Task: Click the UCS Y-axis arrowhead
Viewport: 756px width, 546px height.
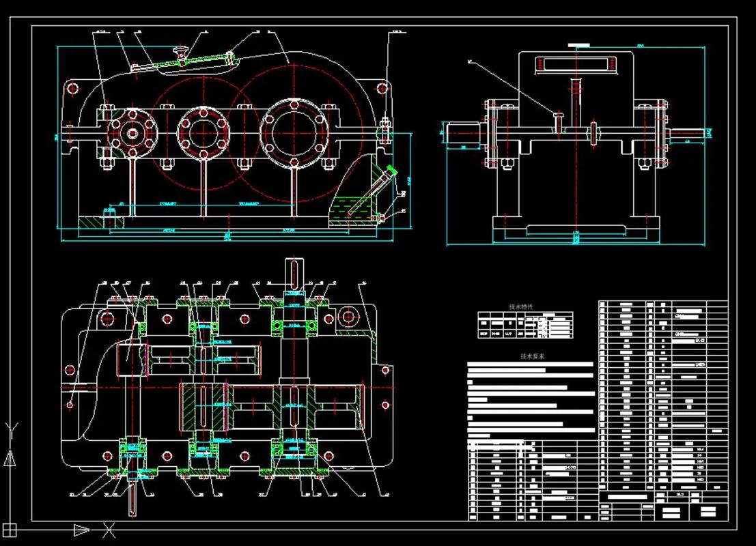Action: click(x=10, y=457)
